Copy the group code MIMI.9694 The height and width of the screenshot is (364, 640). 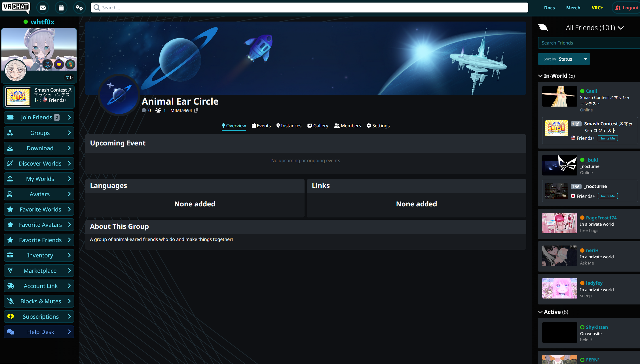(x=196, y=110)
